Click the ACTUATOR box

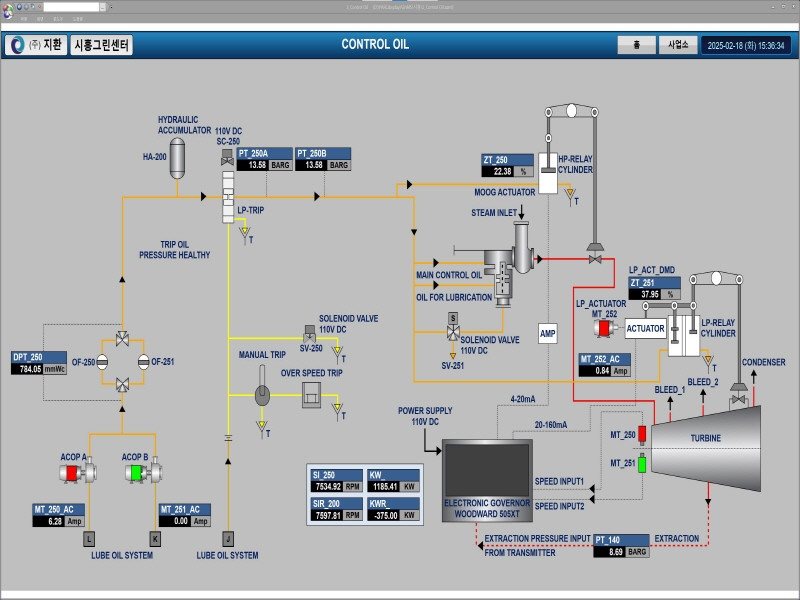click(645, 329)
